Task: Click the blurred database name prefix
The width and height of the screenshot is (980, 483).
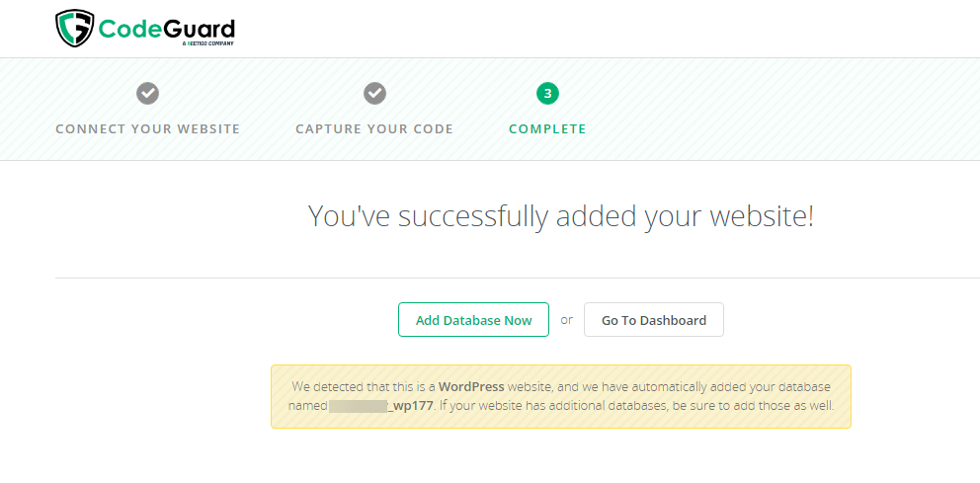Action: pyautogui.click(x=358, y=406)
